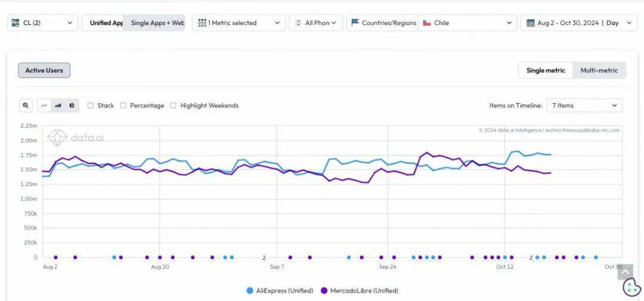Click the Countries/Regions flag icon

click(x=355, y=23)
